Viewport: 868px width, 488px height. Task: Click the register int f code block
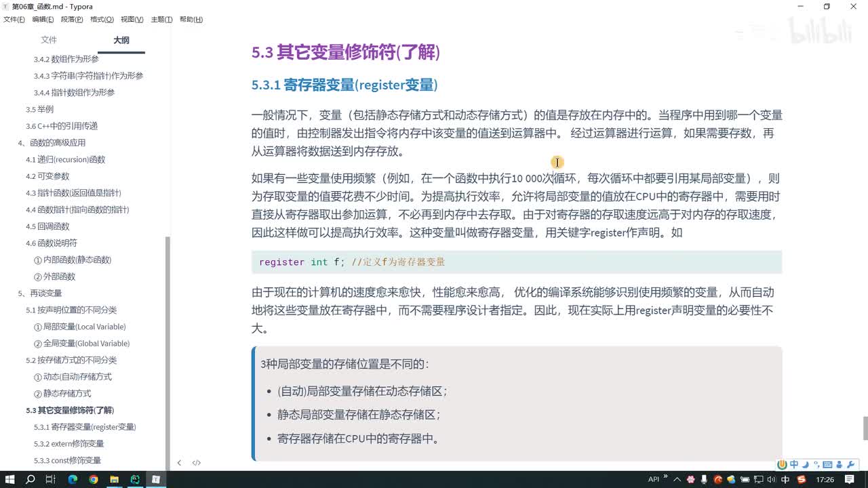pyautogui.click(x=517, y=262)
